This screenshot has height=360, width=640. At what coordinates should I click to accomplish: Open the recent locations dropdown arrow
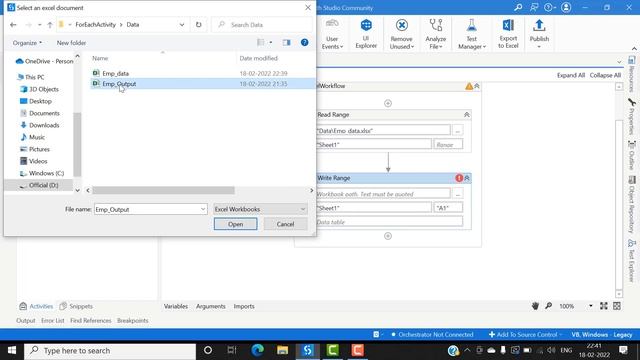click(x=39, y=25)
